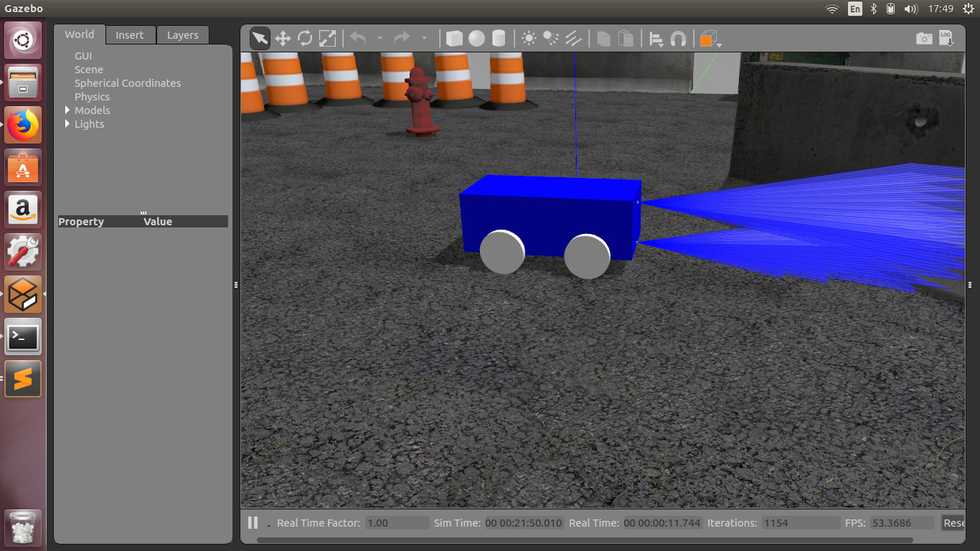980x551 pixels.
Task: Expand the Lights tree item
Action: 68,123
